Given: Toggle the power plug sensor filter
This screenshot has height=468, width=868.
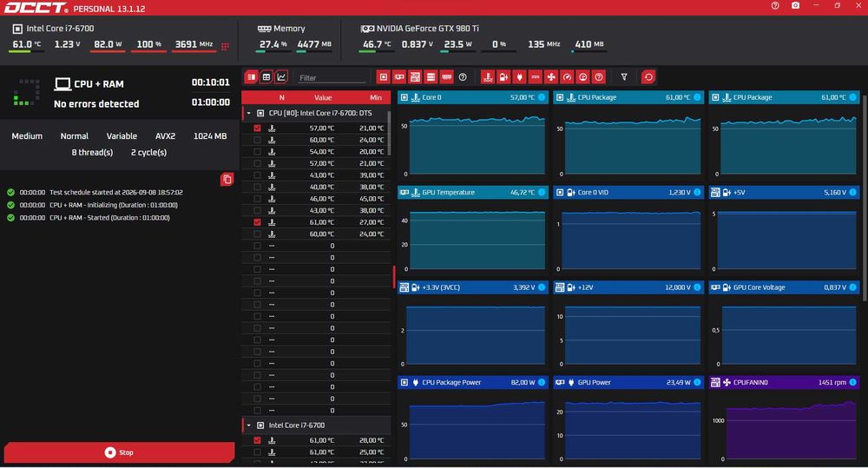Looking at the screenshot, I should 519,77.
